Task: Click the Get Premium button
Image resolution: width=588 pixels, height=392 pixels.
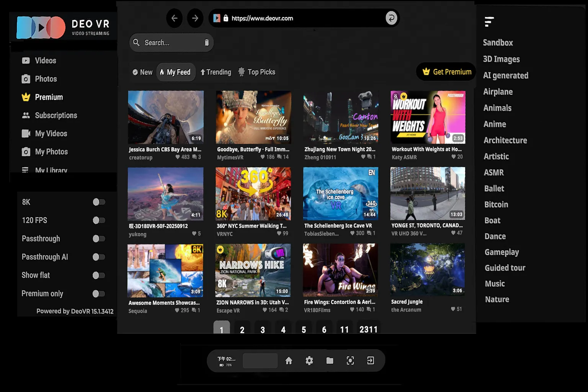Action: pos(446,72)
